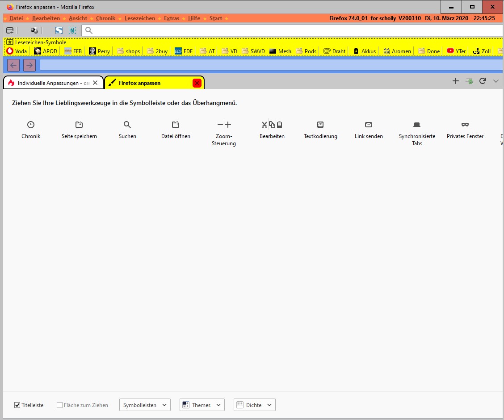Expand the list all tabs chevron
Screen dimensions: 504x420
(496, 81)
